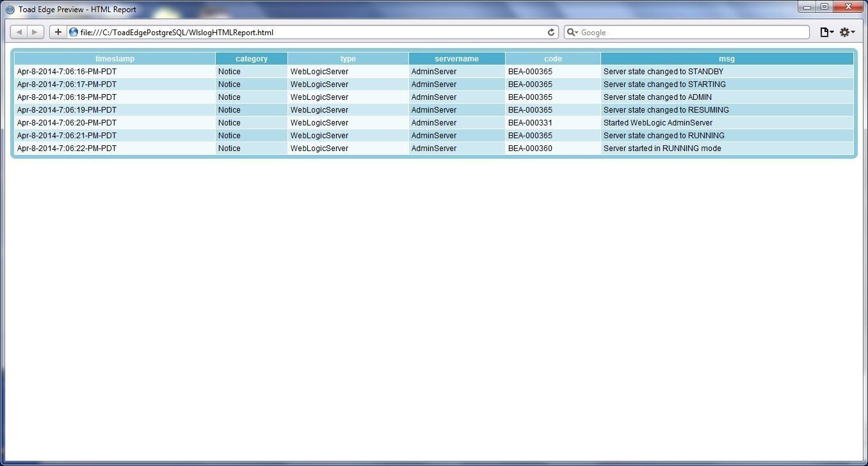Minimize the Toad Edge Preview window
The image size is (868, 466).
click(807, 7)
